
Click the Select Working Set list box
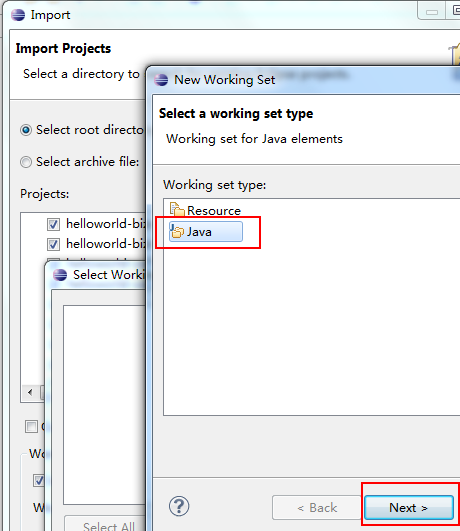(x=105, y=405)
